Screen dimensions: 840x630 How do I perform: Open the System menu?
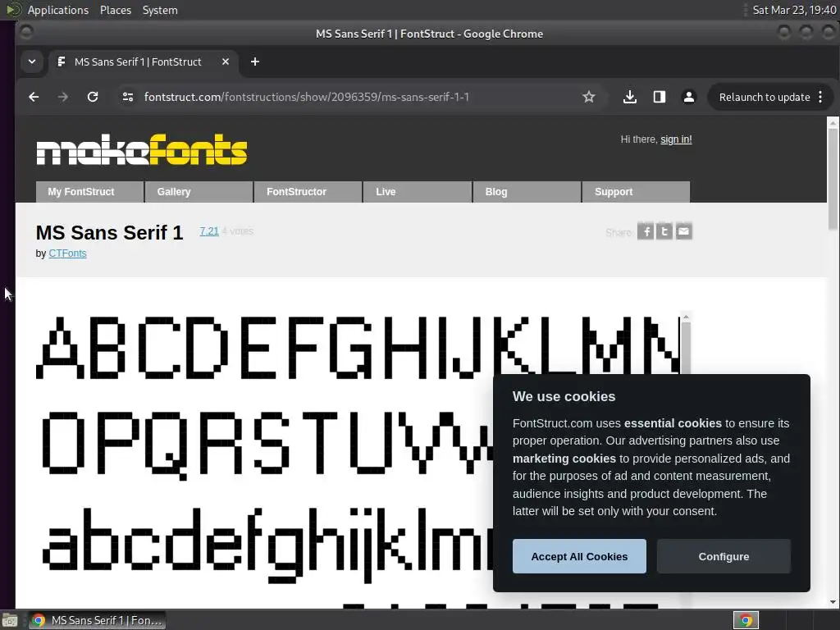[x=160, y=10]
